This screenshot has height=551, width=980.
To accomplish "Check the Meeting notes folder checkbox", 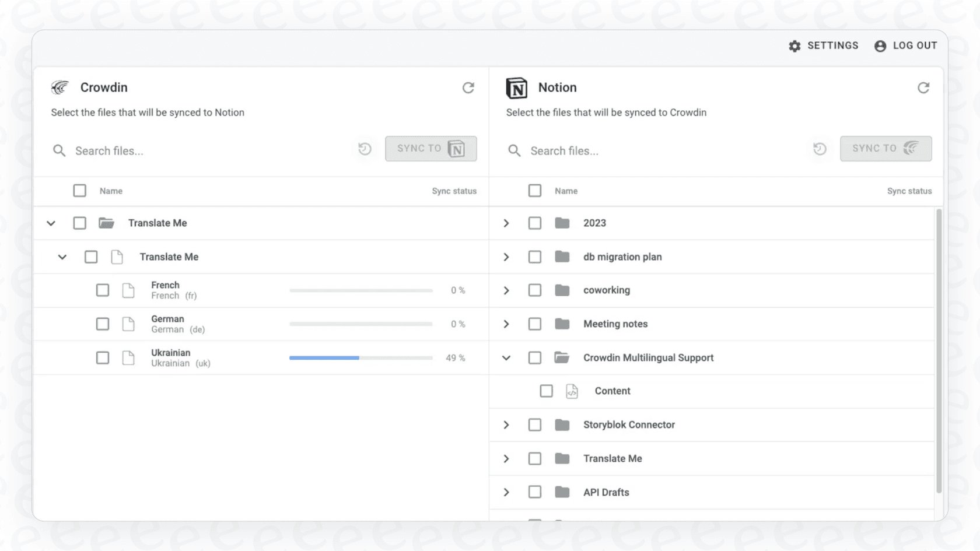I will tap(534, 324).
